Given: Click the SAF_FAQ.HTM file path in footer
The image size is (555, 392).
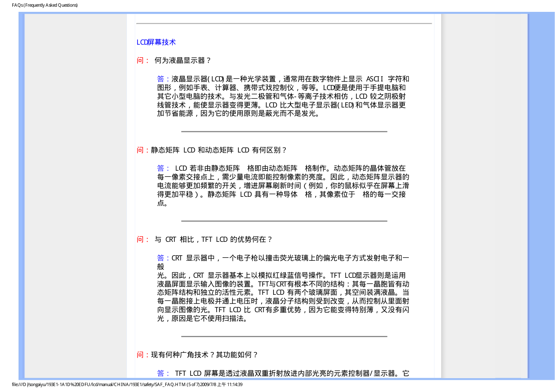Looking at the screenshot, I should pos(126,384).
